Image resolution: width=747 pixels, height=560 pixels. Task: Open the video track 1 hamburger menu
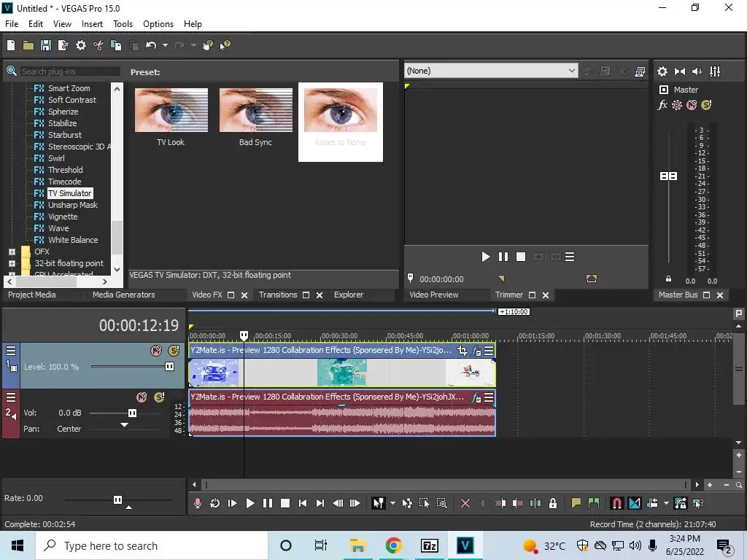click(x=11, y=351)
